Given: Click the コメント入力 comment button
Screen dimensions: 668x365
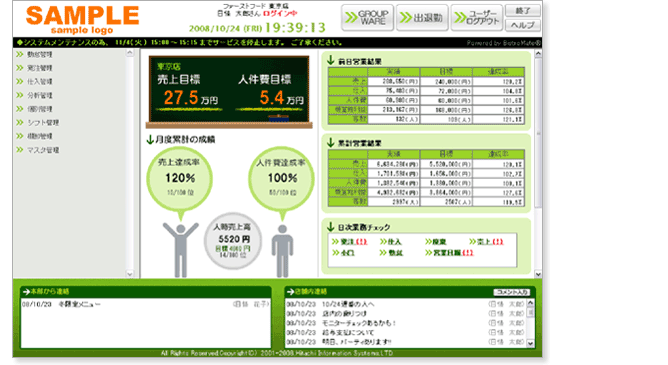Looking at the screenshot, I should [511, 292].
